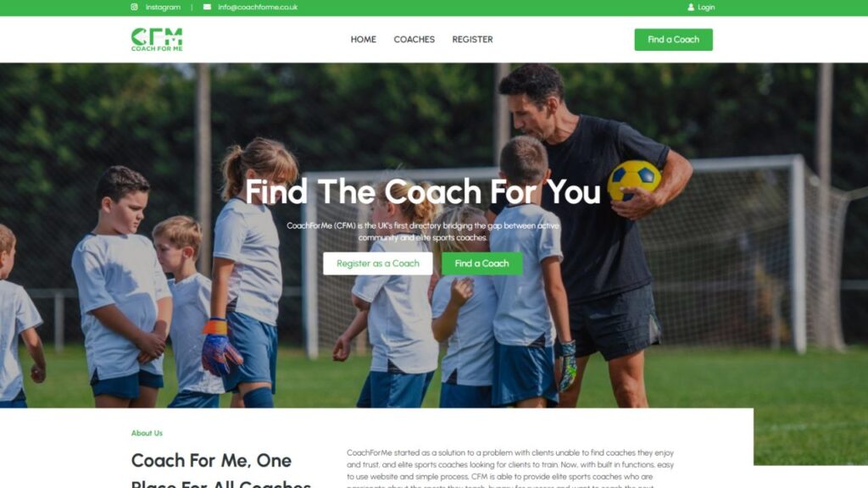
Task: Click the Coach For Me, One Place heading
Action: (221, 470)
